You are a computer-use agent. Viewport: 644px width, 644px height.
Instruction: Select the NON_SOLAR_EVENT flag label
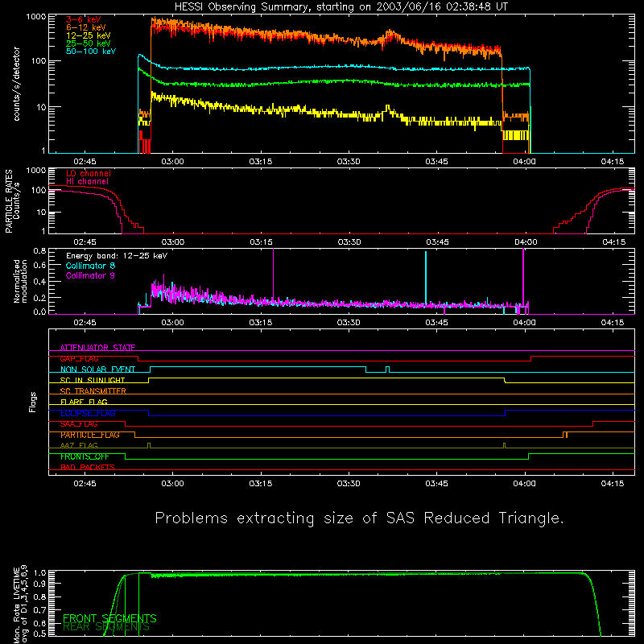point(97,369)
